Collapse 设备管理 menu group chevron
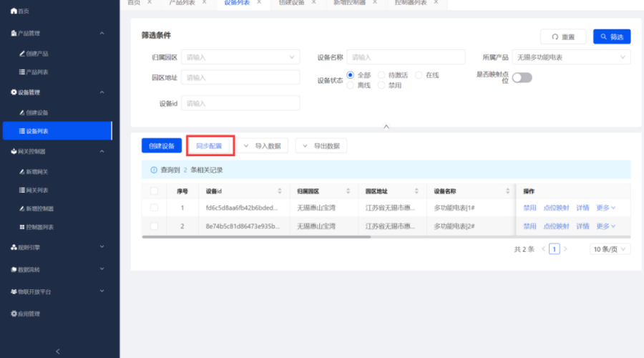The width and height of the screenshot is (644, 358). click(102, 92)
